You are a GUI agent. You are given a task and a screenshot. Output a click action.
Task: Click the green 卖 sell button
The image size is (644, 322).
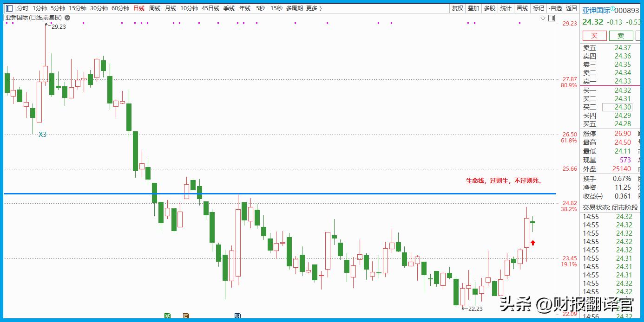coord(621,36)
